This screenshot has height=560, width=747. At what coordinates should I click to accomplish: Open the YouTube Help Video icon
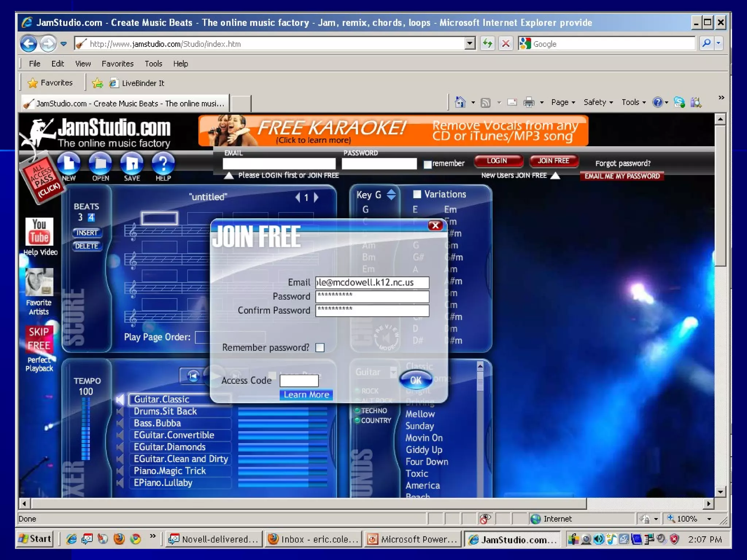(39, 232)
